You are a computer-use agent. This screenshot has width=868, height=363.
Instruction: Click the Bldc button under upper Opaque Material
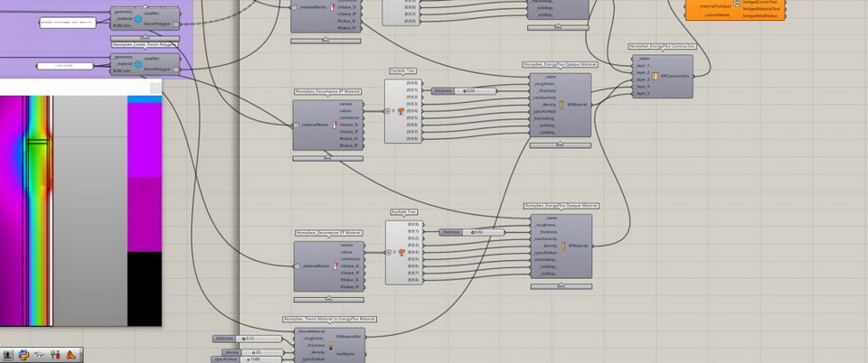(x=560, y=144)
